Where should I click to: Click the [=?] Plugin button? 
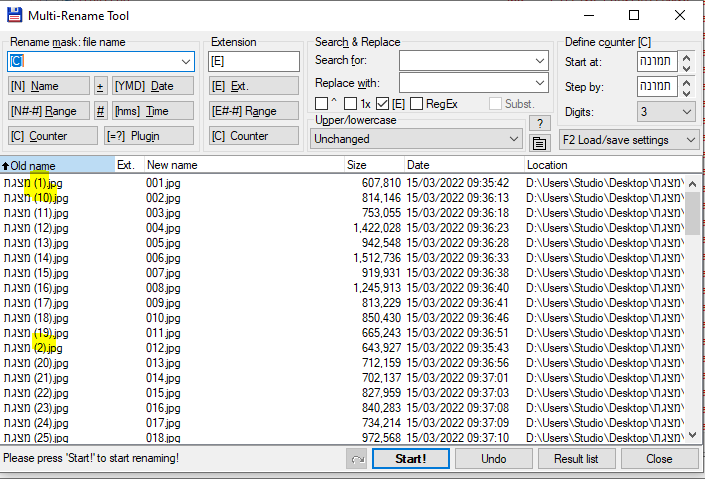tap(149, 136)
